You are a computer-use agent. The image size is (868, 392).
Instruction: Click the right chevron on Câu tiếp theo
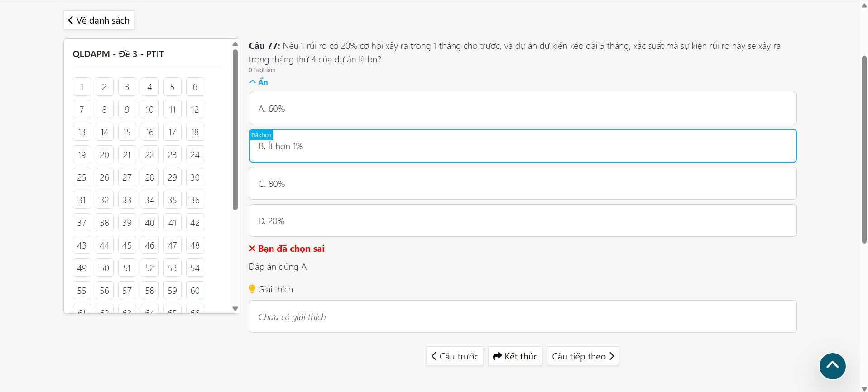[x=612, y=356]
